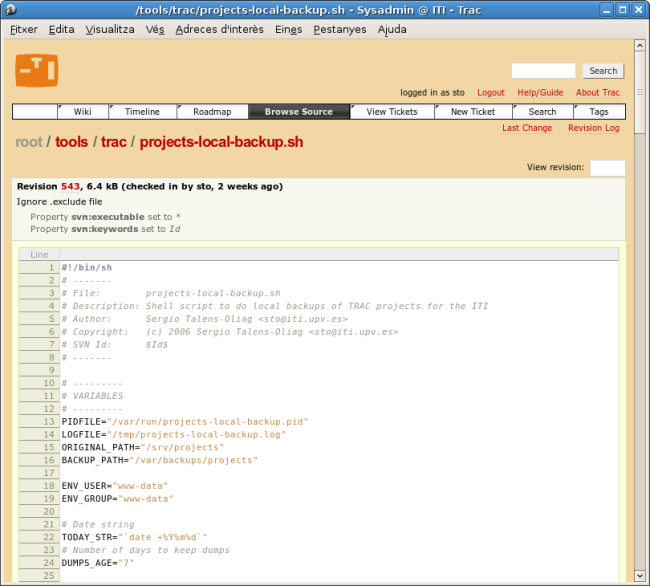The image size is (650, 586).
Task: Open the Visualitza menu
Action: [110, 29]
